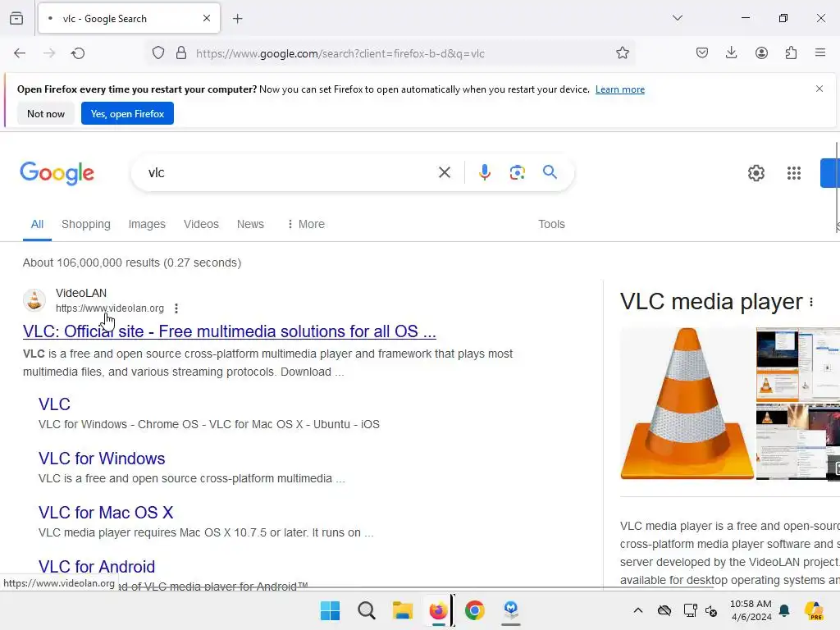Image resolution: width=840 pixels, height=630 pixels.
Task: Open the Downloads panel
Action: tap(731, 53)
